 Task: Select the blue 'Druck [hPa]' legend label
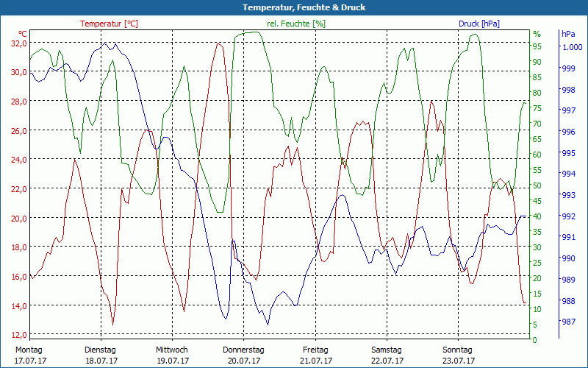(x=479, y=24)
